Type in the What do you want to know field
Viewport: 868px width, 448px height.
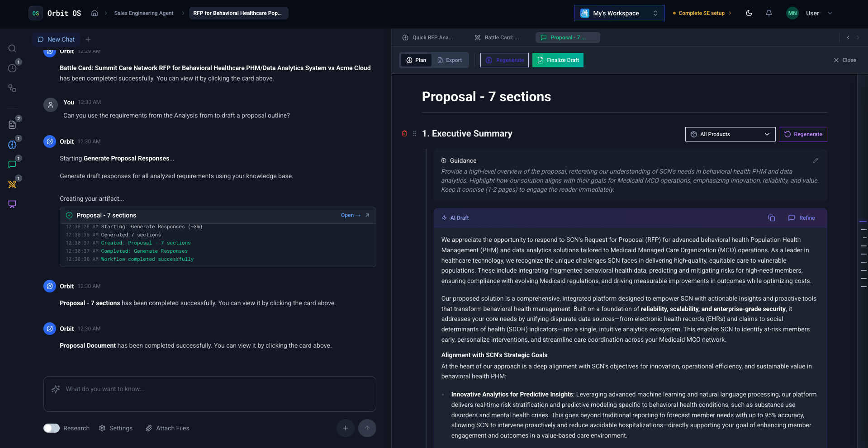tap(209, 389)
